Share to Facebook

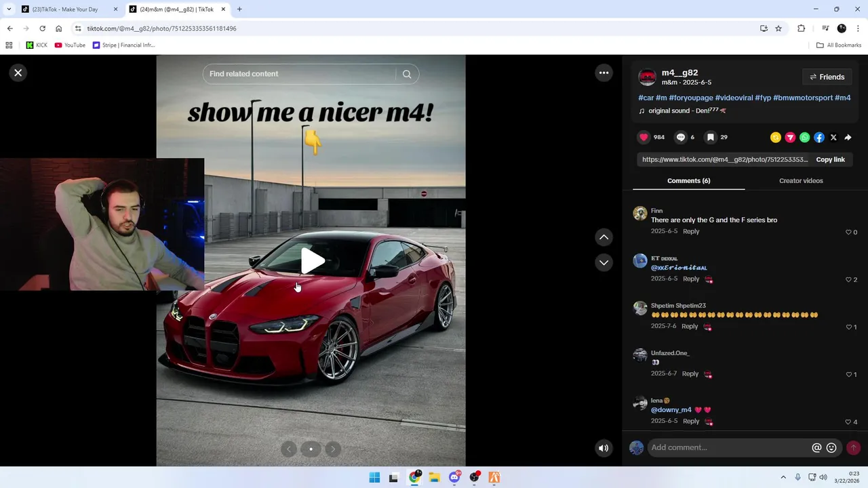coord(819,138)
